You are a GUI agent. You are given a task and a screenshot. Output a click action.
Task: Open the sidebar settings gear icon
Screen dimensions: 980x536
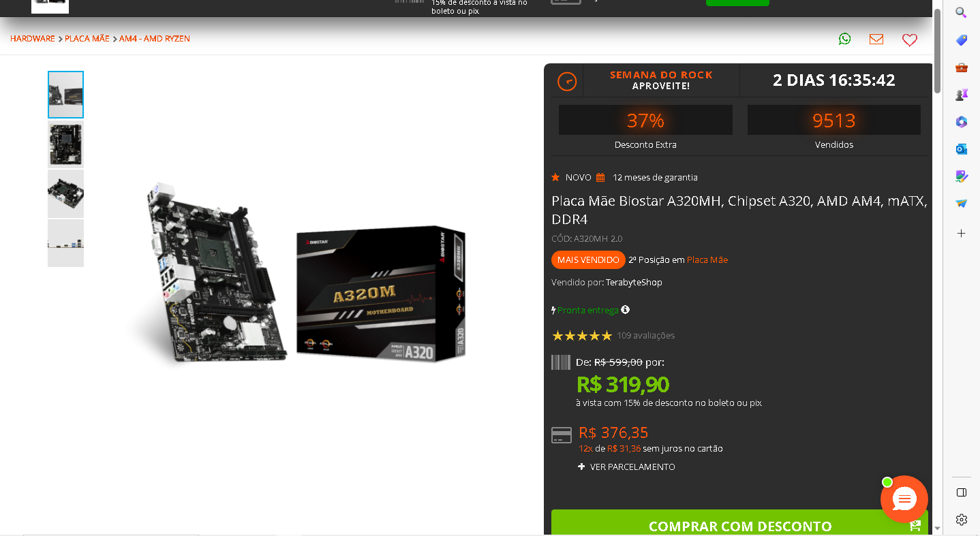coord(961,520)
